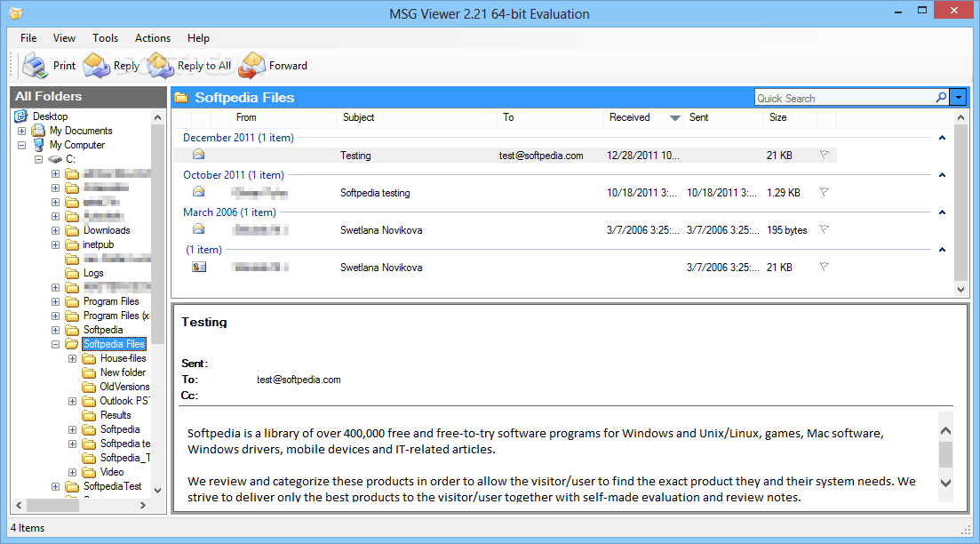Click the Reply to All icon
Viewport: 980px width, 544px height.
click(x=161, y=65)
